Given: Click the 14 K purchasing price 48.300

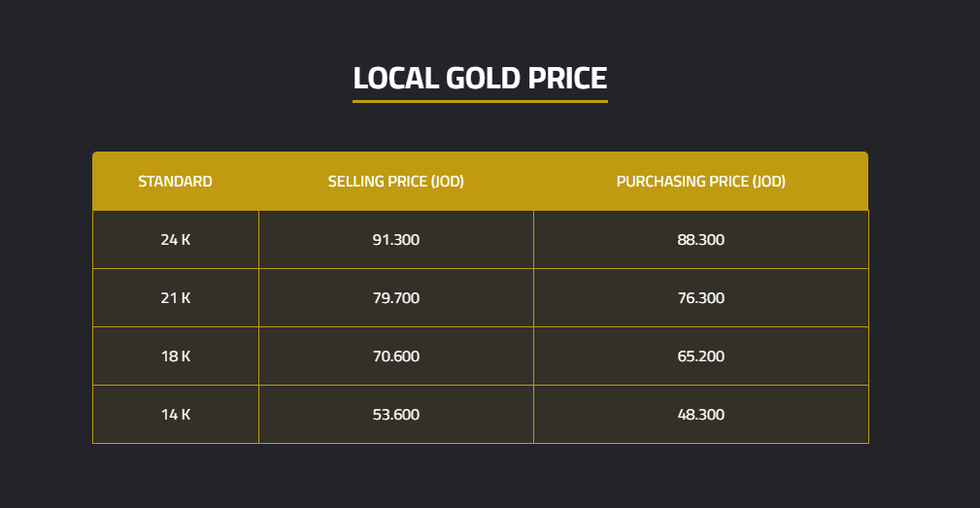Looking at the screenshot, I should click(700, 415).
